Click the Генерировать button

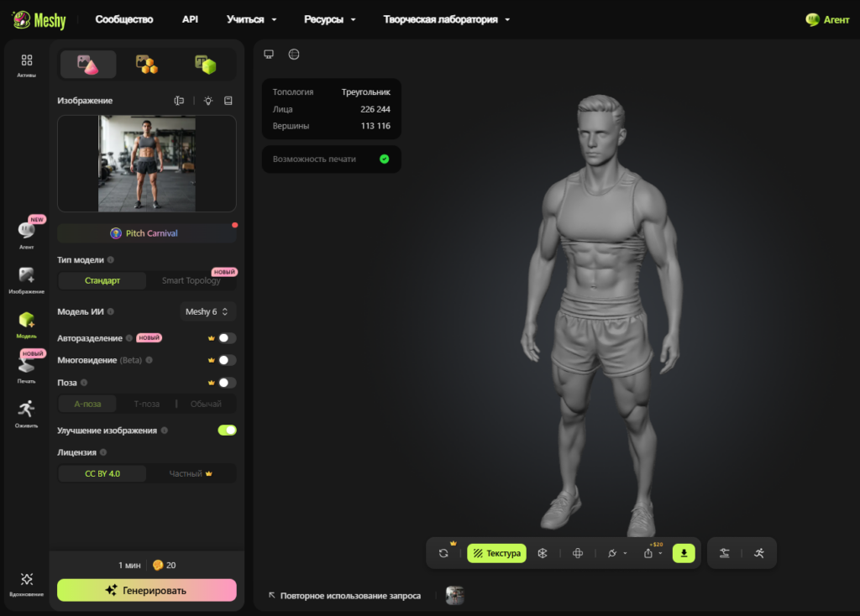[x=146, y=590]
